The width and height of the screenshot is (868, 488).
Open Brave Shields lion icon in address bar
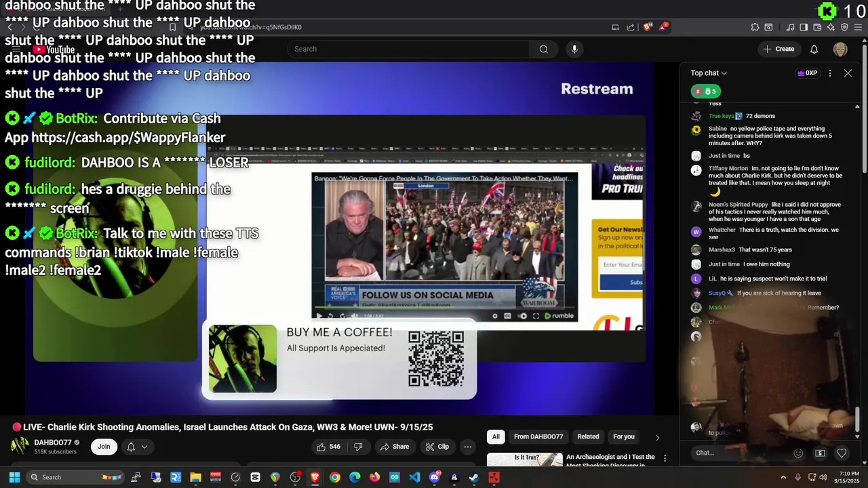pos(648,27)
